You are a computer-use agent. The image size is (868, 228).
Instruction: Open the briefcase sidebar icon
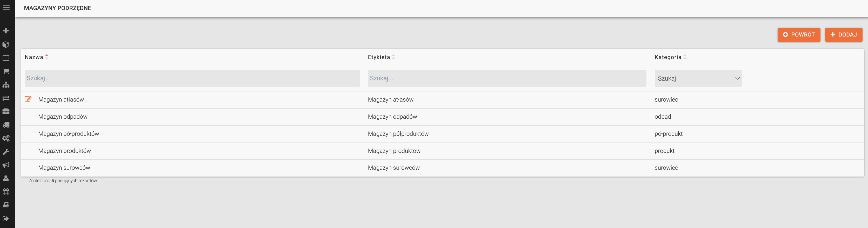(6, 111)
